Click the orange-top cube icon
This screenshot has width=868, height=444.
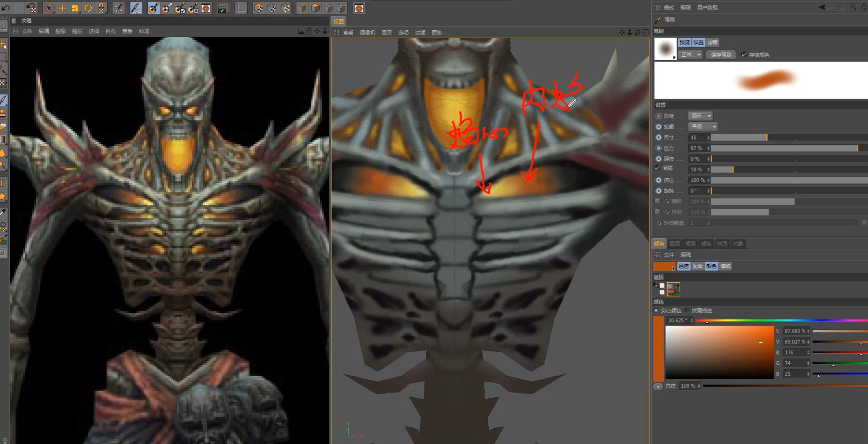(315, 8)
